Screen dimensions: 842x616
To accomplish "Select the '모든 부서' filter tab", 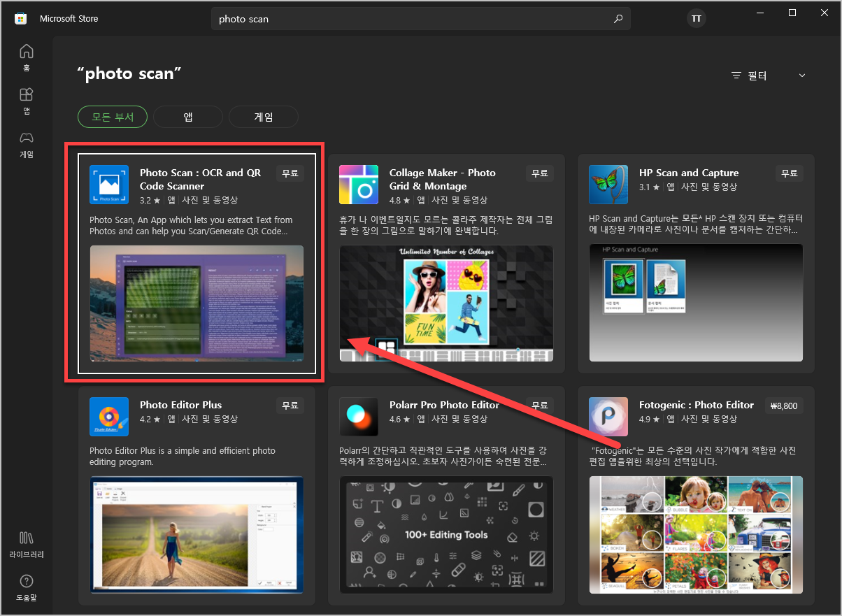I will point(113,117).
